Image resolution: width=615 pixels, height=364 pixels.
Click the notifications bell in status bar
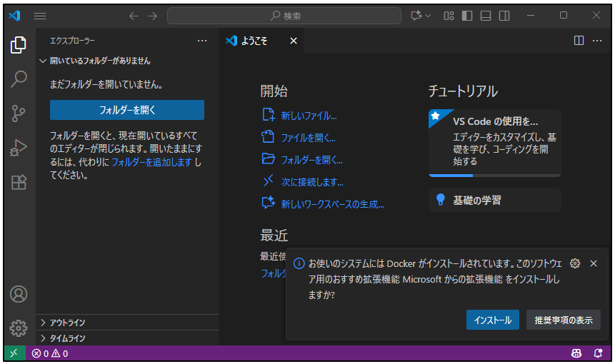pyautogui.click(x=598, y=353)
